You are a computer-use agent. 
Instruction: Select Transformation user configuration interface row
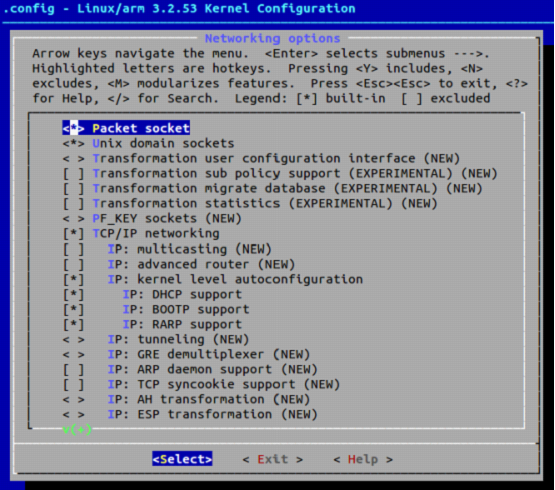point(276,158)
